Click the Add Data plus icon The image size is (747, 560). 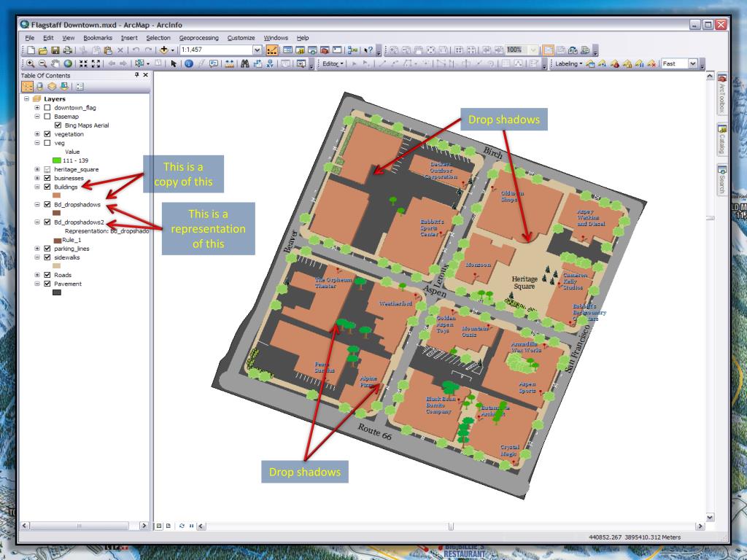coord(164,50)
